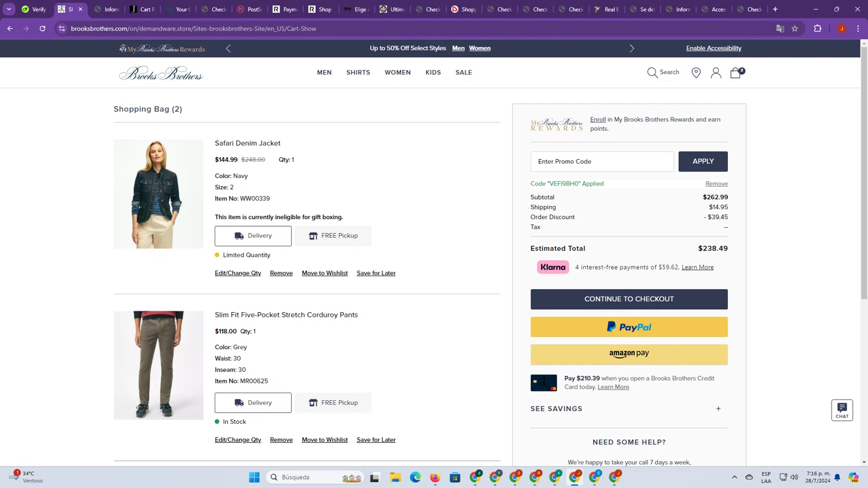Open the MEN navigation menu

click(324, 72)
